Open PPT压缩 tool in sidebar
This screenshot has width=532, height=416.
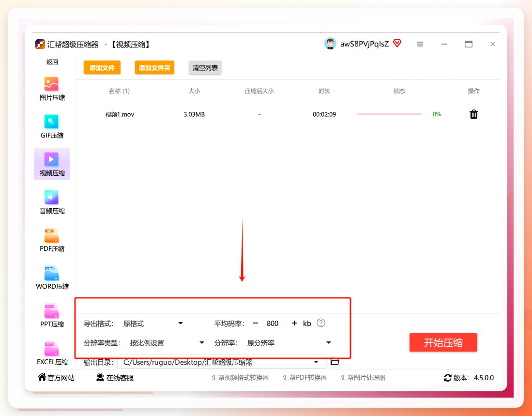52,315
